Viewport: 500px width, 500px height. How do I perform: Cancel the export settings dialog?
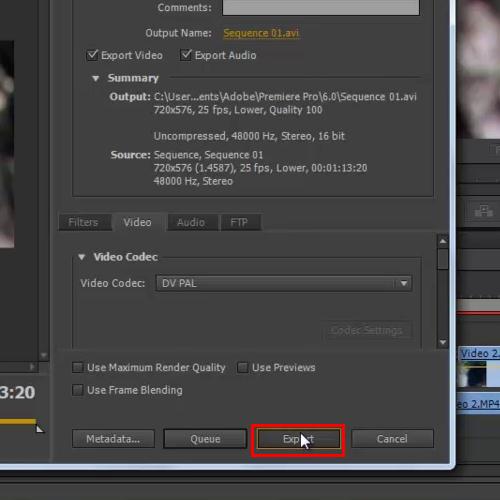[x=392, y=439]
